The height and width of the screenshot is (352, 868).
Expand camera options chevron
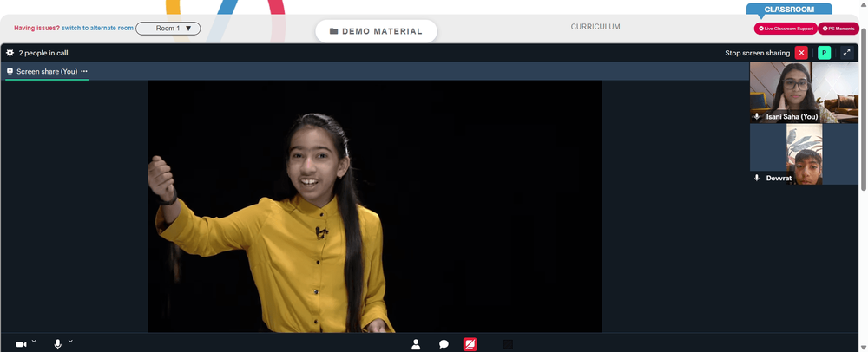tap(34, 342)
